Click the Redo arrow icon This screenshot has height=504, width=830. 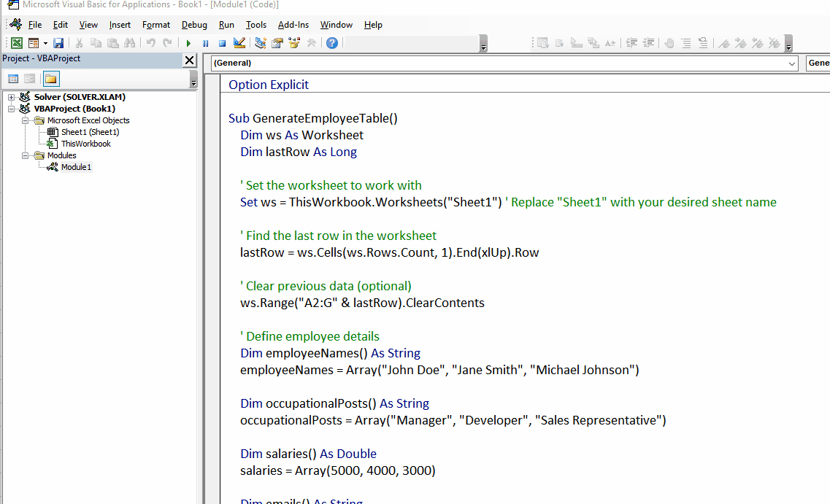(167, 43)
